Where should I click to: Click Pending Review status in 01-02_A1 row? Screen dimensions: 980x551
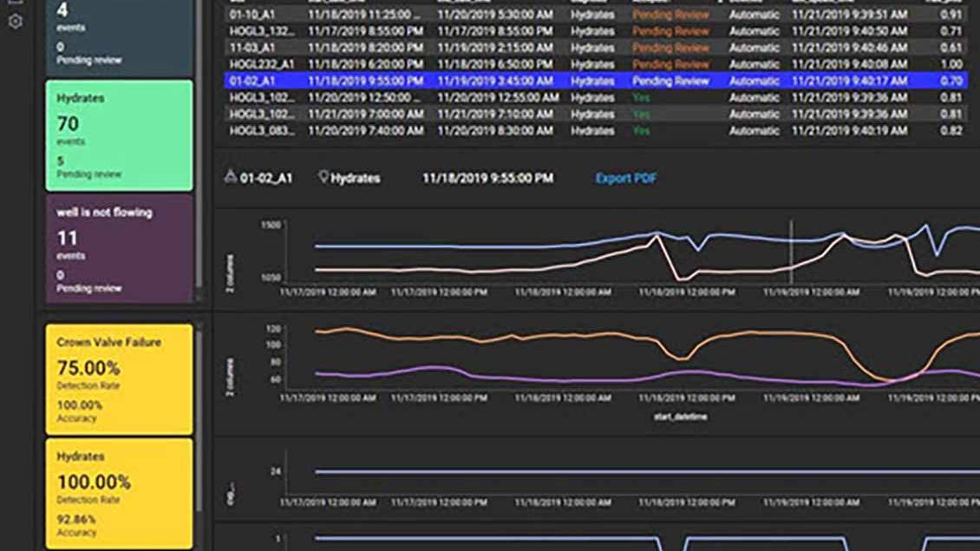(670, 81)
